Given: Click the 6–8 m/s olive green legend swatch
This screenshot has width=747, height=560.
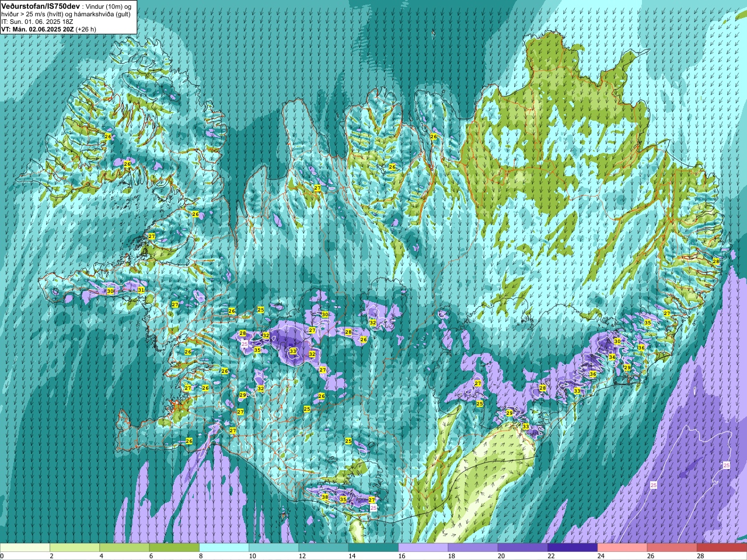Looking at the screenshot, I should click(x=174, y=548).
